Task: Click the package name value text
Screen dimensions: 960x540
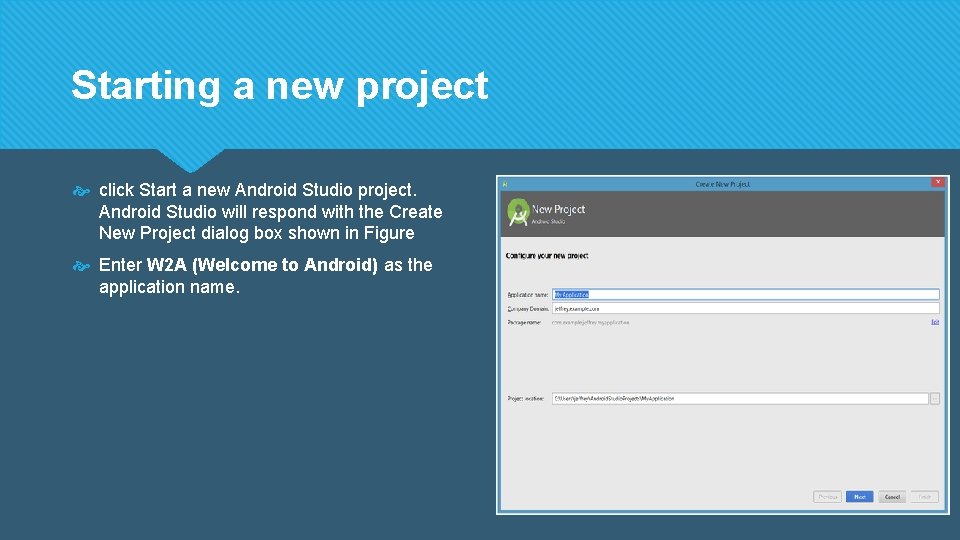Action: pyautogui.click(x=590, y=322)
